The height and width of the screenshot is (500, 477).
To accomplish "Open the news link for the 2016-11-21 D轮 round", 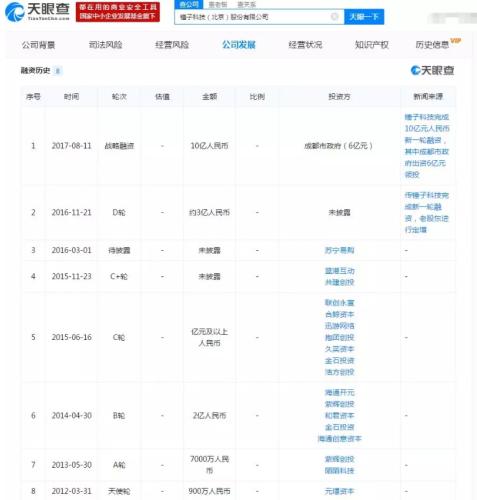I will (x=427, y=212).
